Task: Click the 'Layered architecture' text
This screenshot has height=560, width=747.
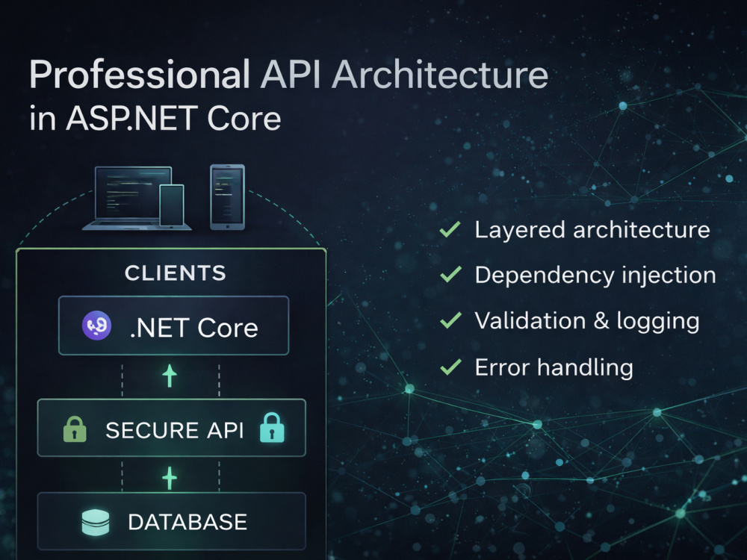Action: (x=592, y=230)
